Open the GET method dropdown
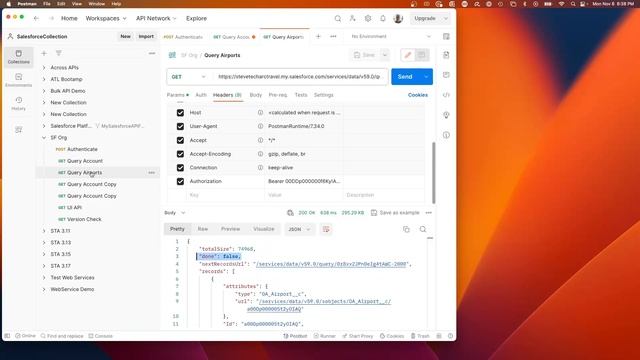 pyautogui.click(x=188, y=77)
